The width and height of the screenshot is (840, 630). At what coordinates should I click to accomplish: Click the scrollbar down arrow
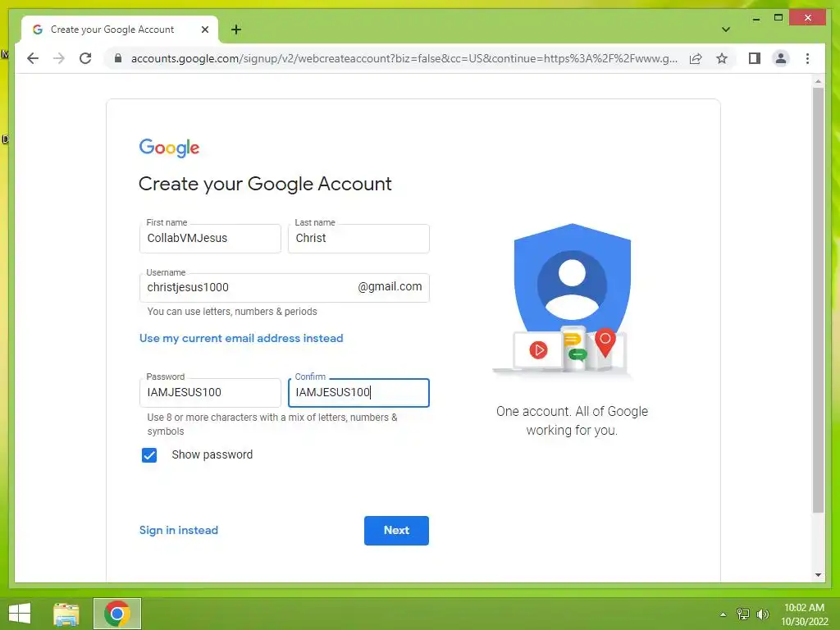[818, 575]
